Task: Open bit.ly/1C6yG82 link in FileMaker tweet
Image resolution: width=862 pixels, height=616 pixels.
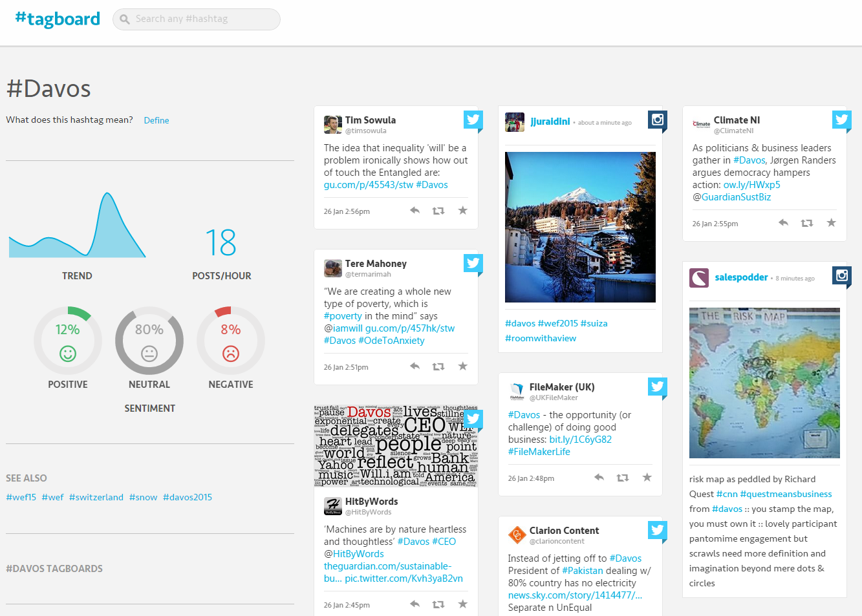Action: [580, 440]
